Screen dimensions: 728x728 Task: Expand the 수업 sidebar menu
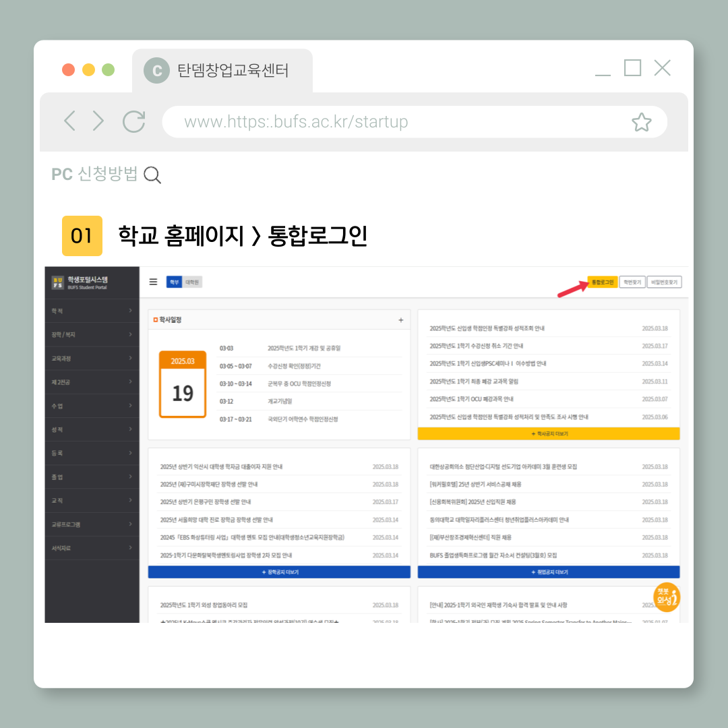coord(92,406)
